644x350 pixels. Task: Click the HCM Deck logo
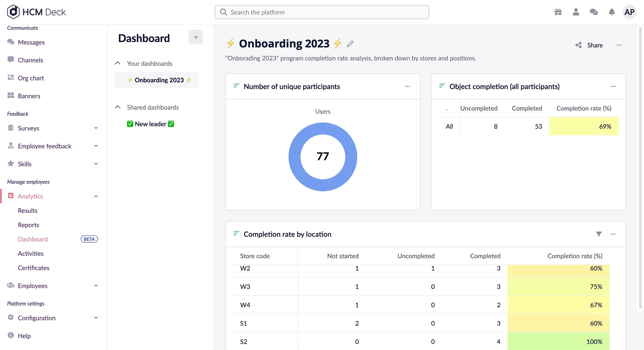[x=36, y=12]
